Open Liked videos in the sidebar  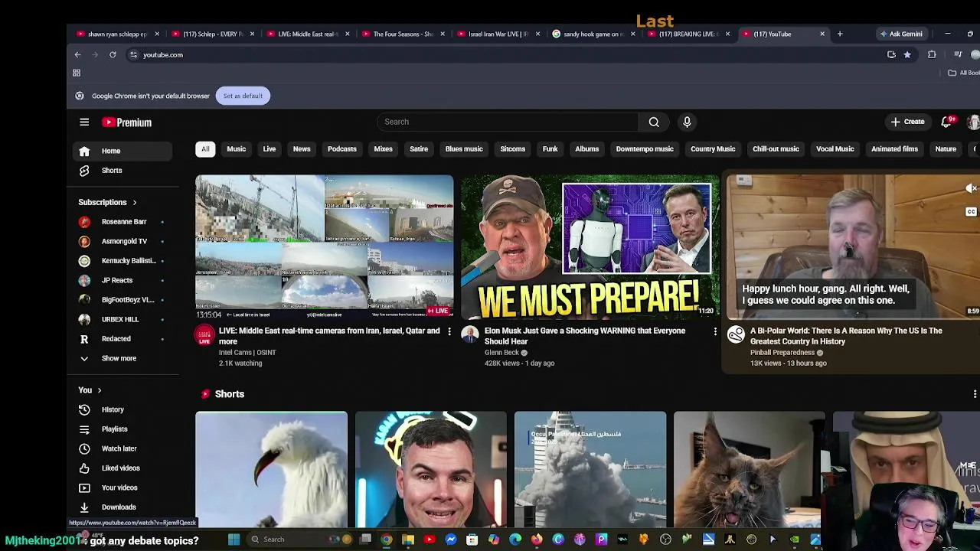(x=124, y=468)
